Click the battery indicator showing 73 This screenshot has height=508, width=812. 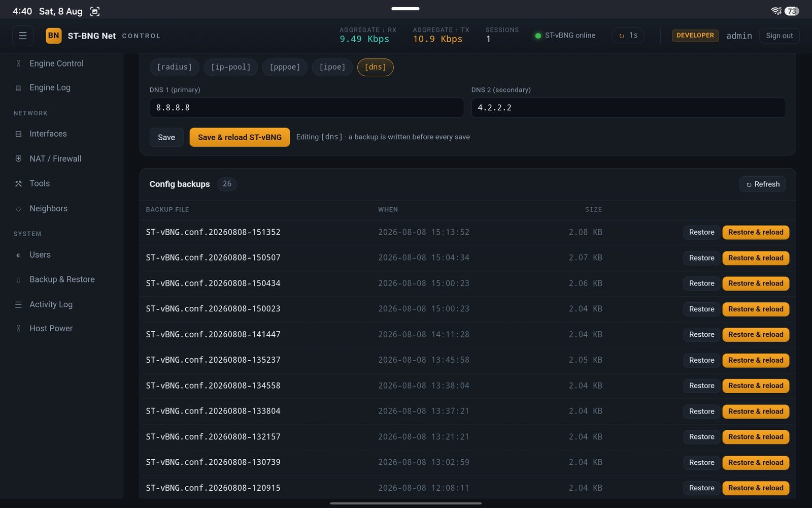[792, 11]
